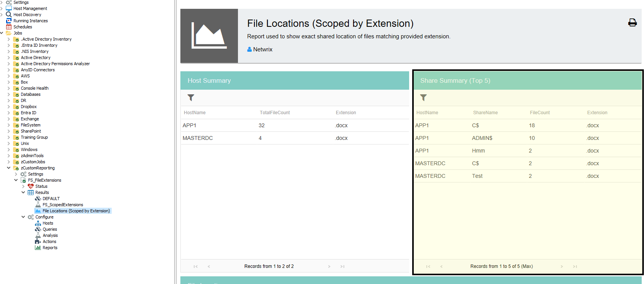Go to next page in Host Summary
Viewport: 644px width, 284px height.
tap(329, 266)
